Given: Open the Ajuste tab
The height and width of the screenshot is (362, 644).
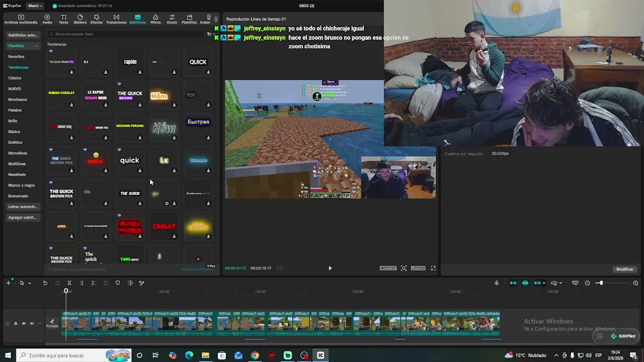Looking at the screenshot, I should (x=172, y=19).
